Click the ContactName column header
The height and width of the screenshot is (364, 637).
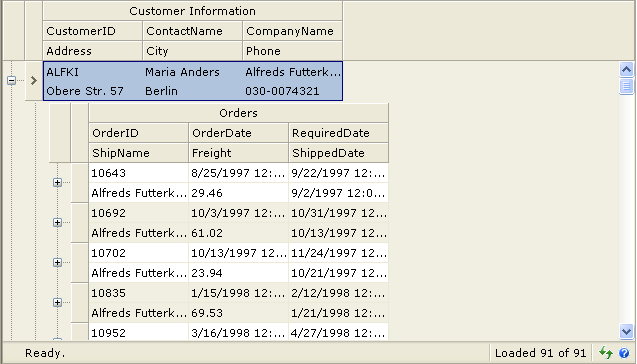[x=193, y=31]
